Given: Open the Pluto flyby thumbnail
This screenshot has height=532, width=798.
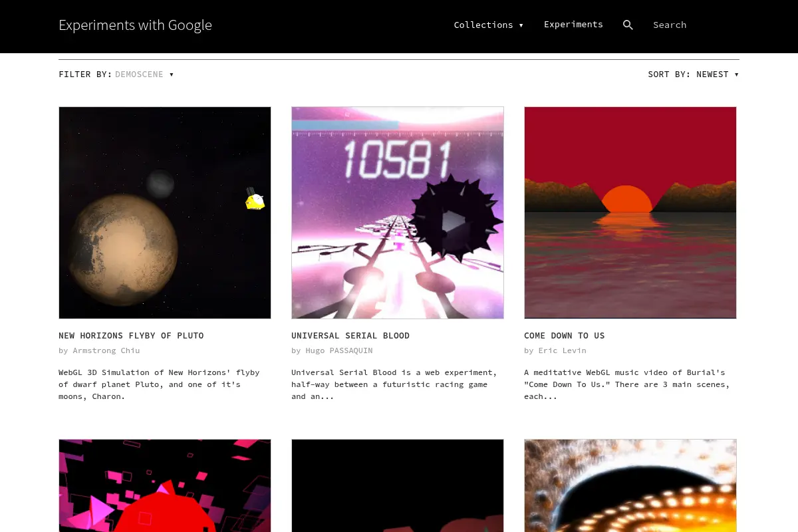Looking at the screenshot, I should pos(165,213).
